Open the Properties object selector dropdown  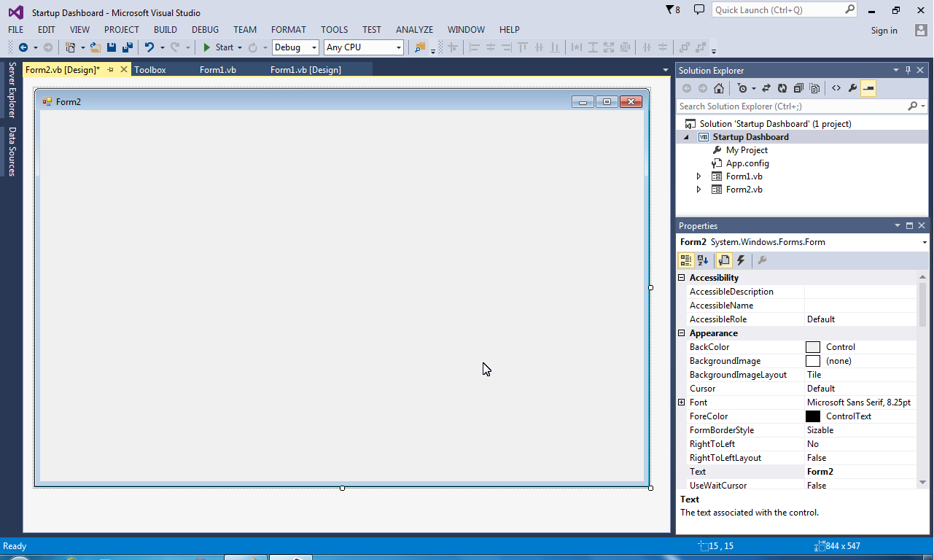[925, 242]
